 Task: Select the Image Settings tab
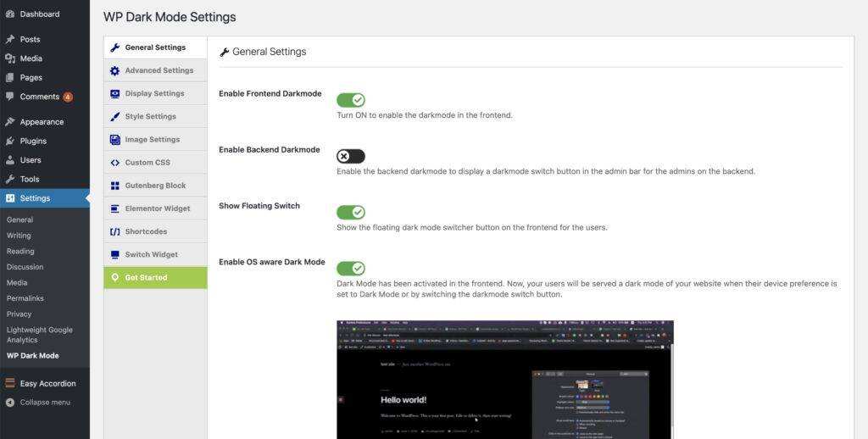click(156, 140)
